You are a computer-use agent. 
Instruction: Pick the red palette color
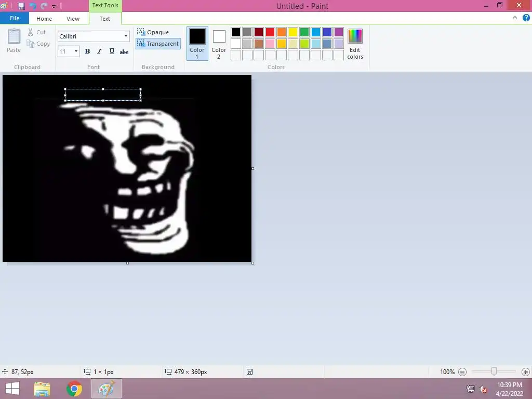[x=270, y=32]
